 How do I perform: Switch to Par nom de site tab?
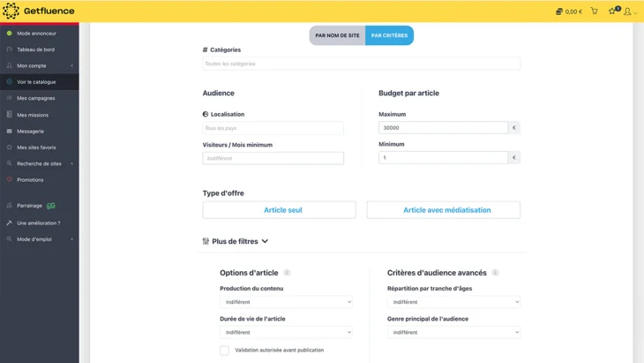click(x=337, y=35)
